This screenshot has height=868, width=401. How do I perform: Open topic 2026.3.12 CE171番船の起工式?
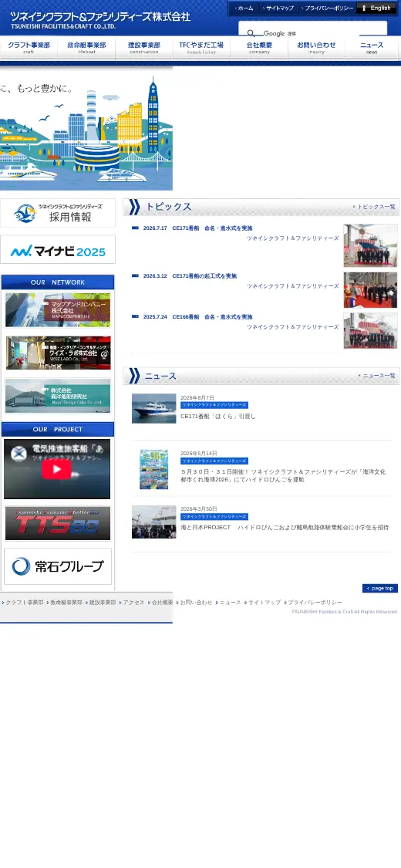[190, 275]
